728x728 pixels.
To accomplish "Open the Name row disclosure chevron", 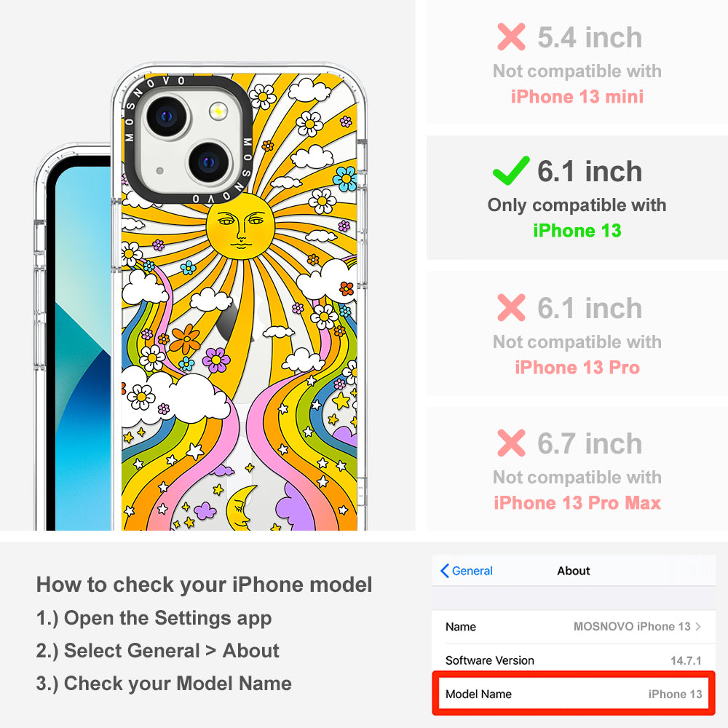I will (x=698, y=626).
